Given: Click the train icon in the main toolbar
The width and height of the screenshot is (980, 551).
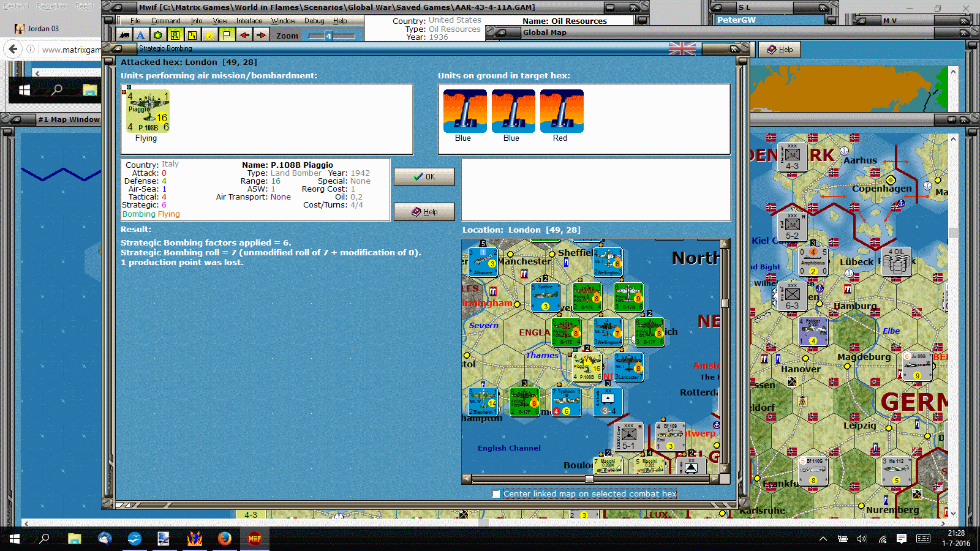Looking at the screenshot, I should (x=124, y=36).
